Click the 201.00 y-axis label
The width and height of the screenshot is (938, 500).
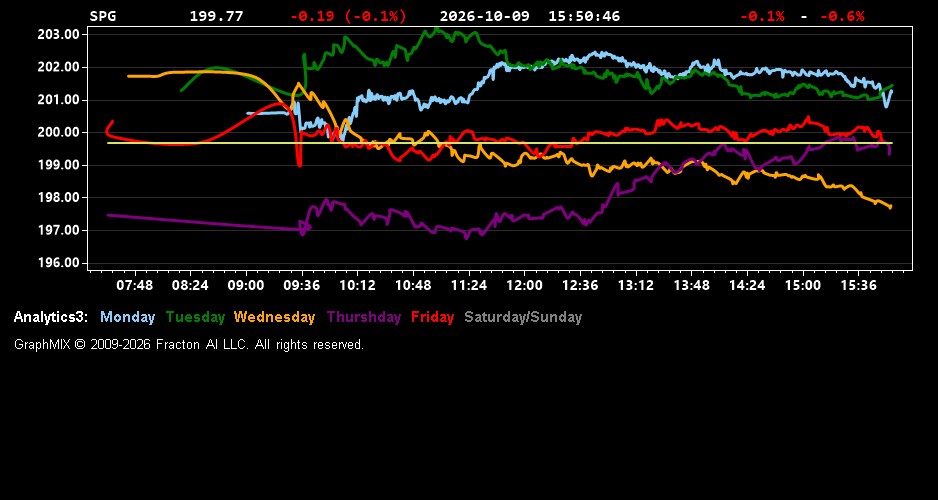point(59,99)
